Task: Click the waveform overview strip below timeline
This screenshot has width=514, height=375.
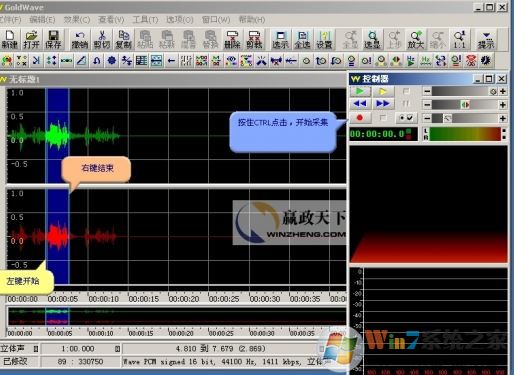Action: 177,316
